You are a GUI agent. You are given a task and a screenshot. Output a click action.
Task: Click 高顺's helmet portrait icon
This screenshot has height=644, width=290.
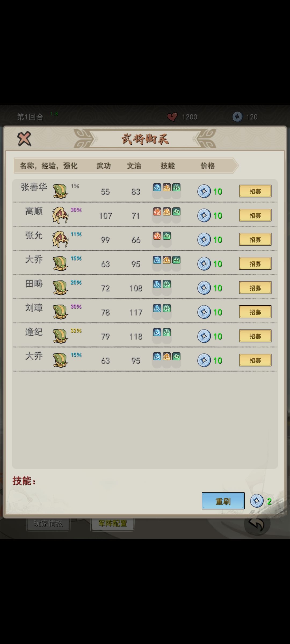tap(60, 215)
